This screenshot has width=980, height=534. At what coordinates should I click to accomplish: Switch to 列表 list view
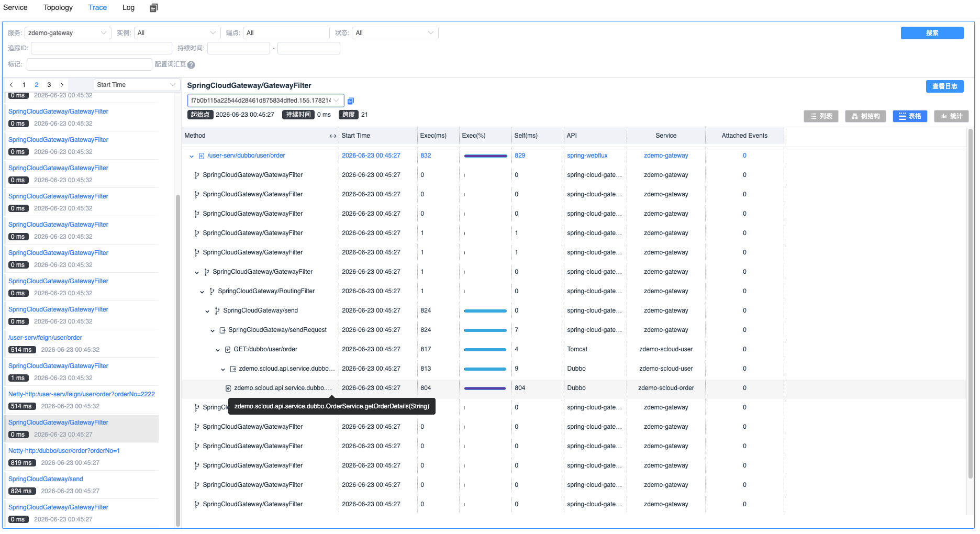pyautogui.click(x=821, y=116)
